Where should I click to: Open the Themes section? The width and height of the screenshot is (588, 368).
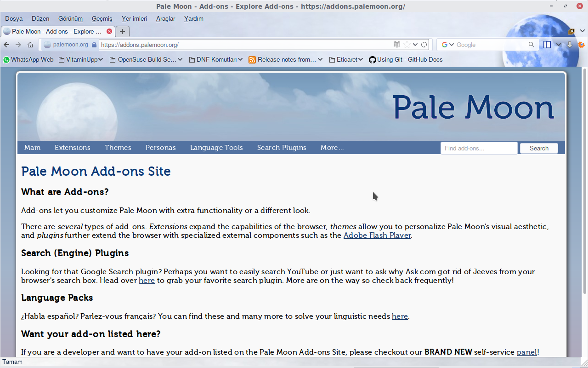point(118,148)
